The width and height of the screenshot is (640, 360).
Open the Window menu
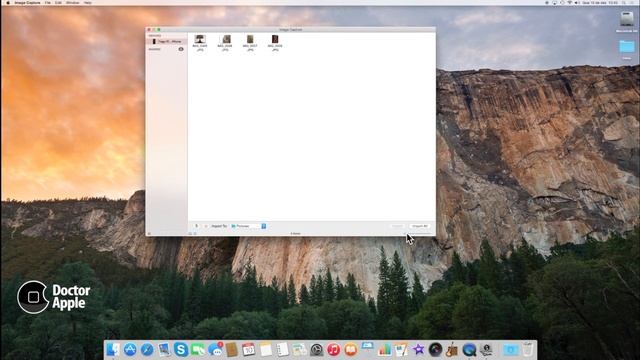(x=73, y=2)
